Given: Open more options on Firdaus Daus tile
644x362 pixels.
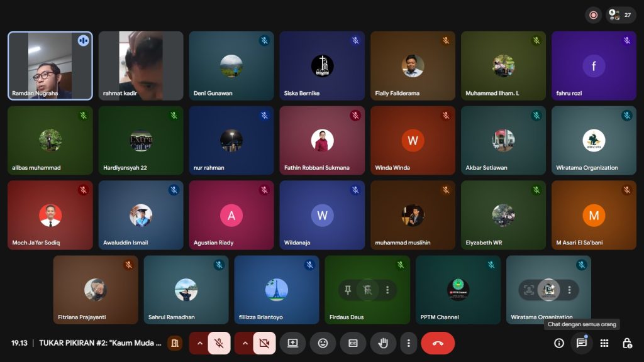Looking at the screenshot, I should 387,290.
